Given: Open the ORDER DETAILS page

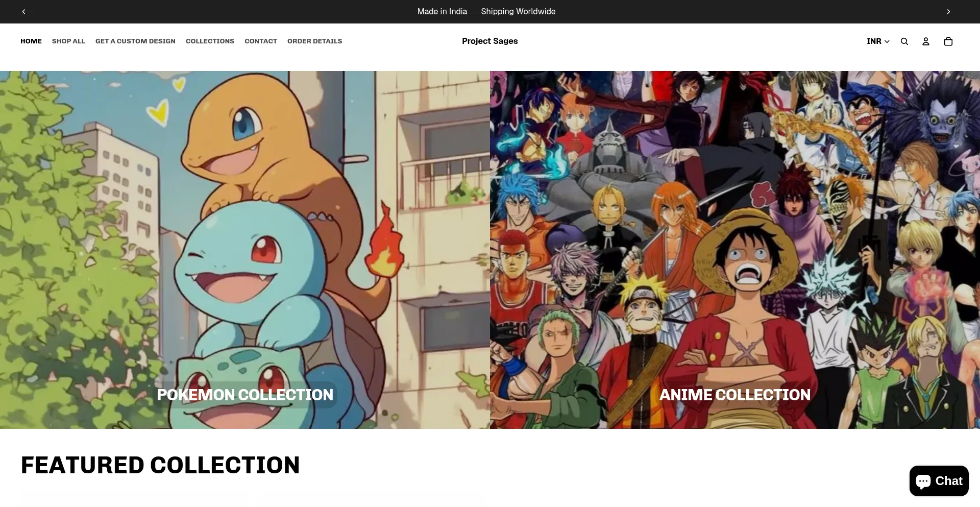Looking at the screenshot, I should pos(314,41).
